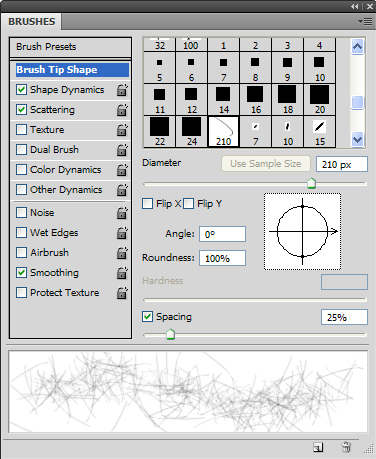Select the square brush tip size 24
This screenshot has width=376, height=459.
191,132
